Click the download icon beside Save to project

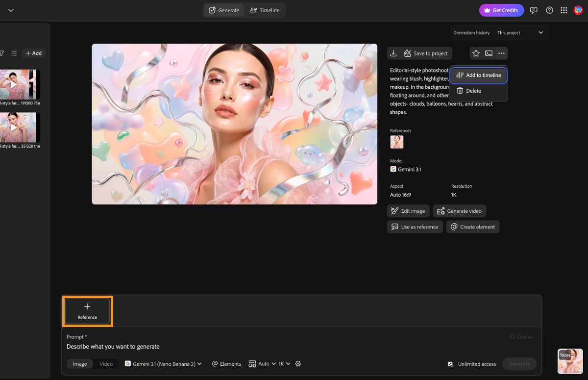(393, 53)
